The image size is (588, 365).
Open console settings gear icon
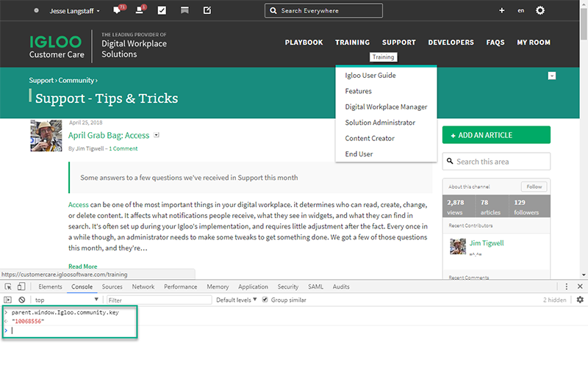(x=580, y=300)
